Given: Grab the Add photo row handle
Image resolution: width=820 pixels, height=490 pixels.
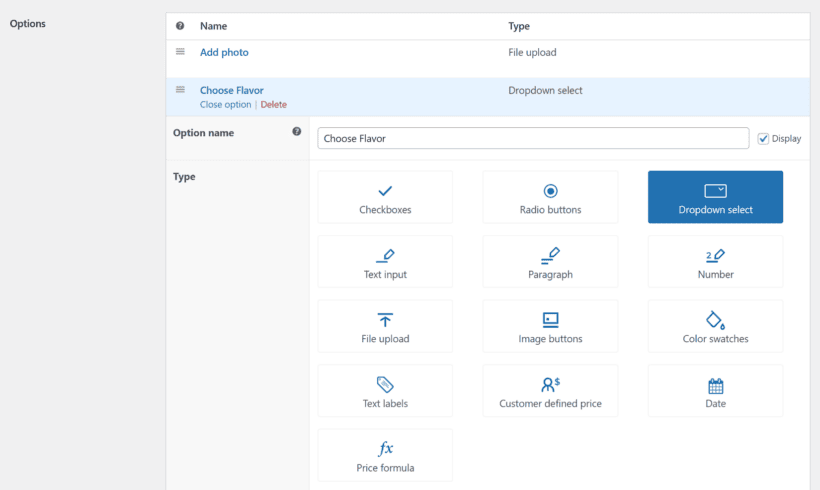Looking at the screenshot, I should click(x=180, y=51).
